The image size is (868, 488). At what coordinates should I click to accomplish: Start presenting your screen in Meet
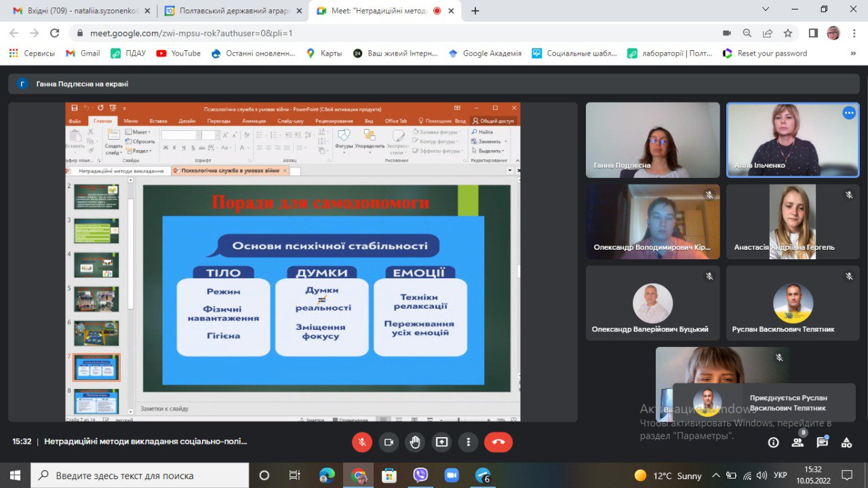coord(441,442)
